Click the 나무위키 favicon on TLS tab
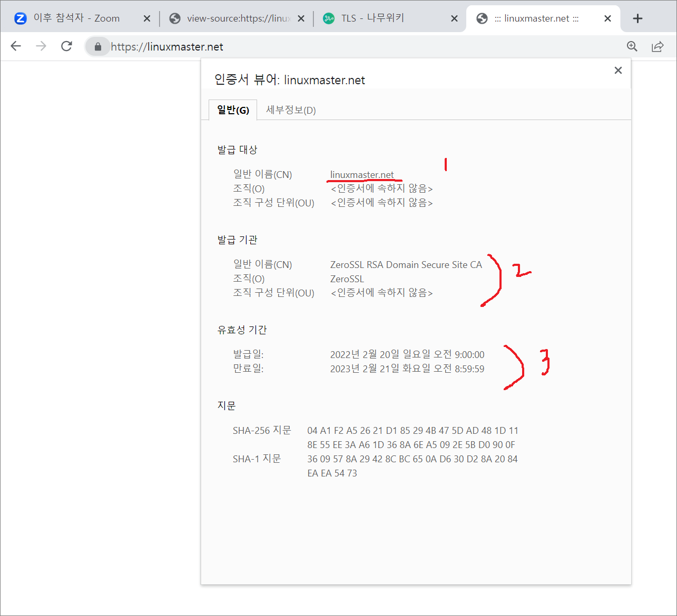The height and width of the screenshot is (616, 677). [x=329, y=18]
